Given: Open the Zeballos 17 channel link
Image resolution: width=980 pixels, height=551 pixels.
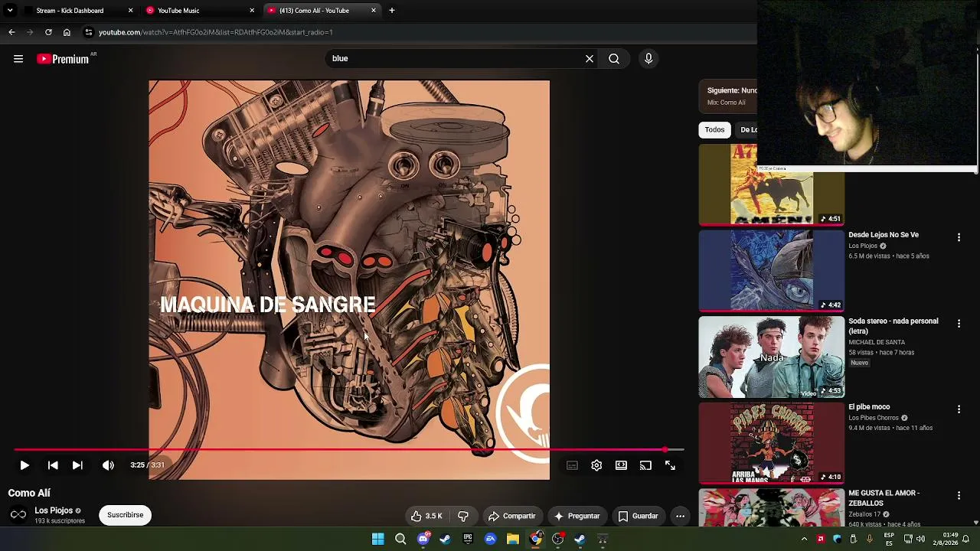Looking at the screenshot, I should click(x=864, y=514).
